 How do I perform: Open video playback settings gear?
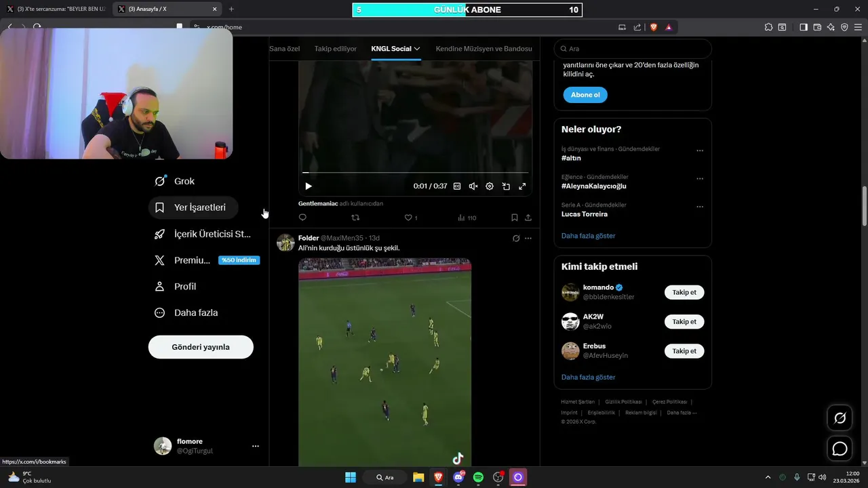(490, 186)
